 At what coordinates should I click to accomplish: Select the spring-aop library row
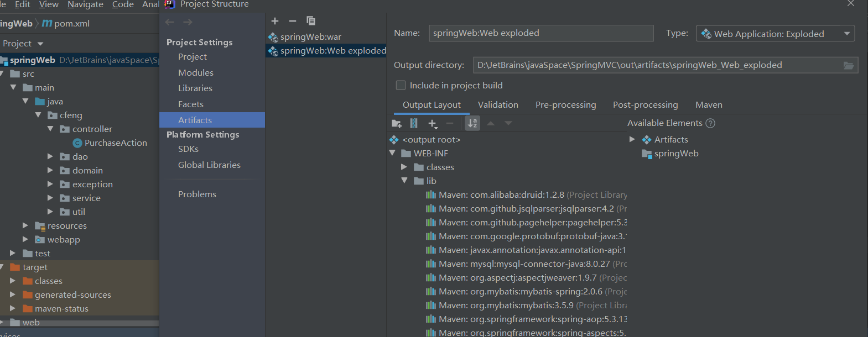click(x=526, y=319)
